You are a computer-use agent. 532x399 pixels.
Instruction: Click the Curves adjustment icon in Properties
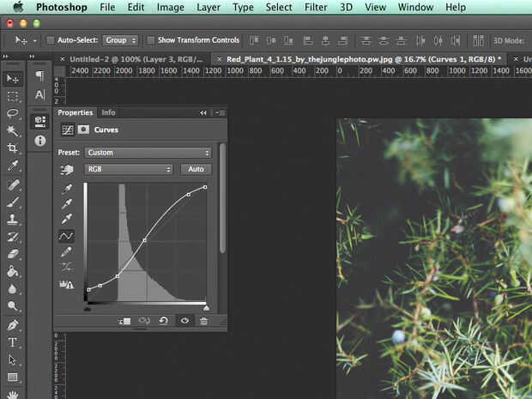pos(68,130)
